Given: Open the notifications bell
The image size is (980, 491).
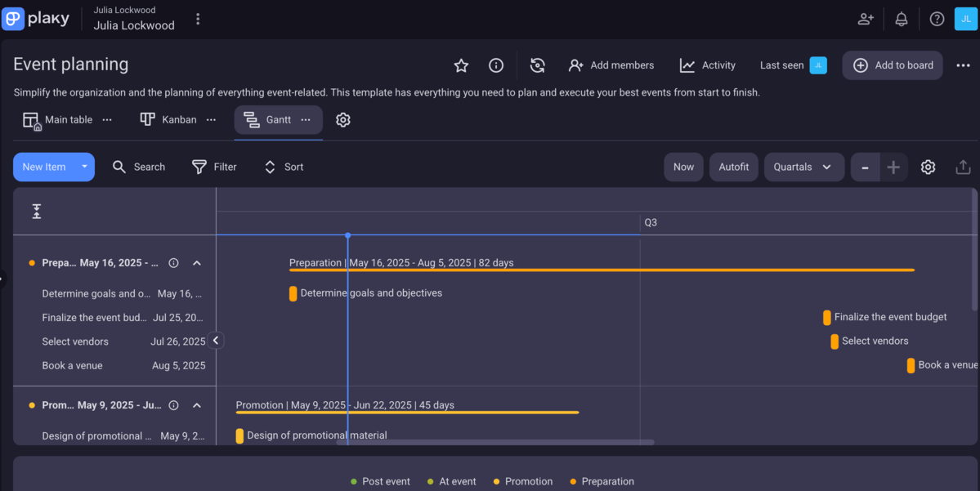Looking at the screenshot, I should [x=901, y=19].
